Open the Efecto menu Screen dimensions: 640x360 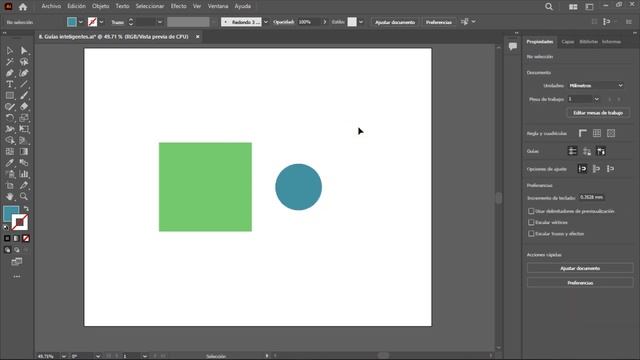point(178,6)
